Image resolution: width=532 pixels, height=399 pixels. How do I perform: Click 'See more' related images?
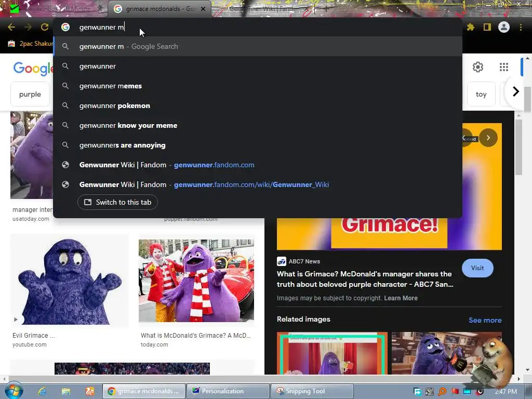coord(485,320)
